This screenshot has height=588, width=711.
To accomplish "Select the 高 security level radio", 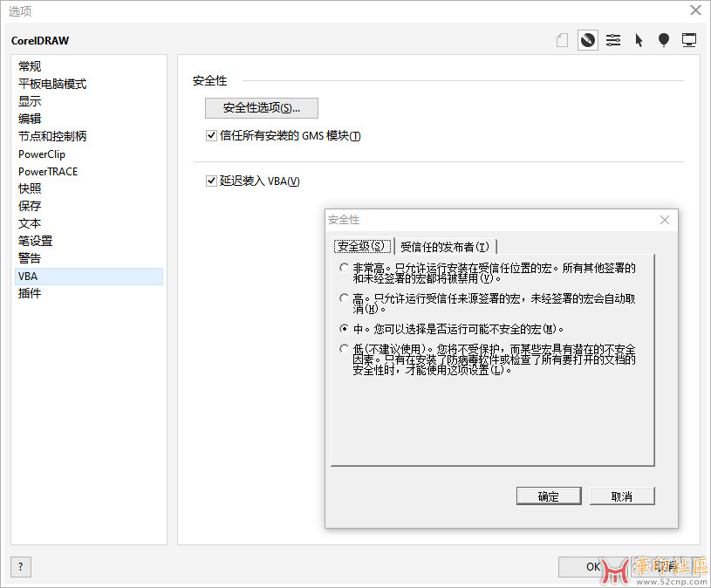I will [x=345, y=298].
